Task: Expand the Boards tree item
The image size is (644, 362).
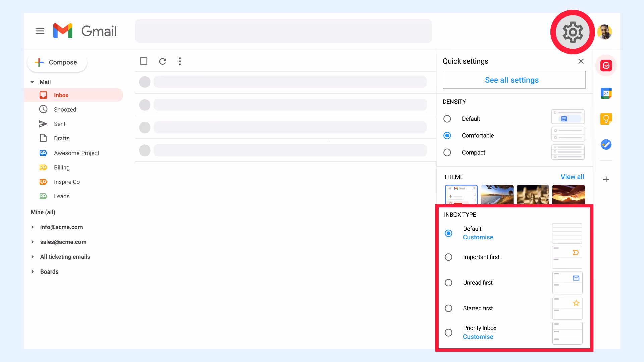Action: coord(32,271)
